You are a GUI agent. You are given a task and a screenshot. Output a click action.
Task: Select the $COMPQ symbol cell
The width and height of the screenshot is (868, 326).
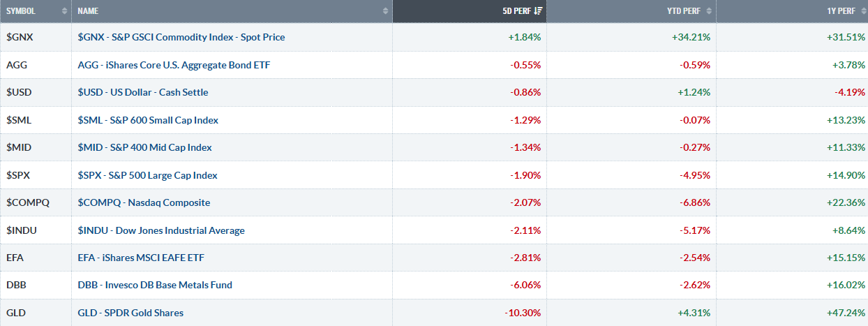tap(24, 202)
